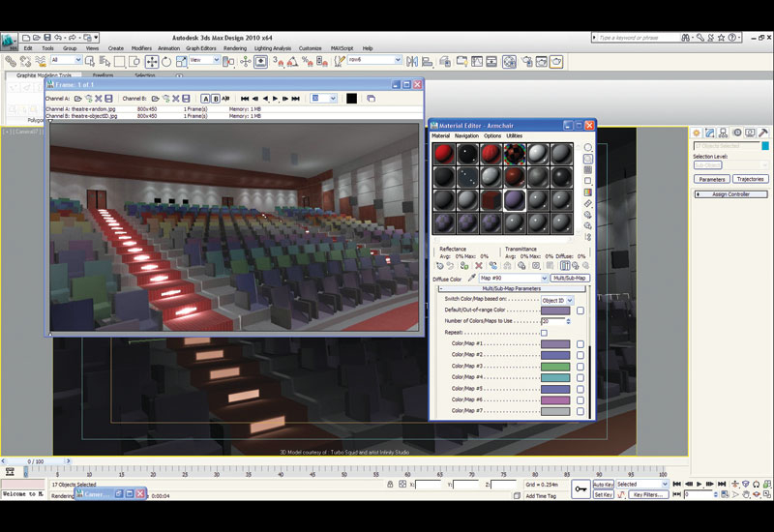Toggle the 3D Snaps icon
This screenshot has width=774, height=532.
(x=279, y=61)
